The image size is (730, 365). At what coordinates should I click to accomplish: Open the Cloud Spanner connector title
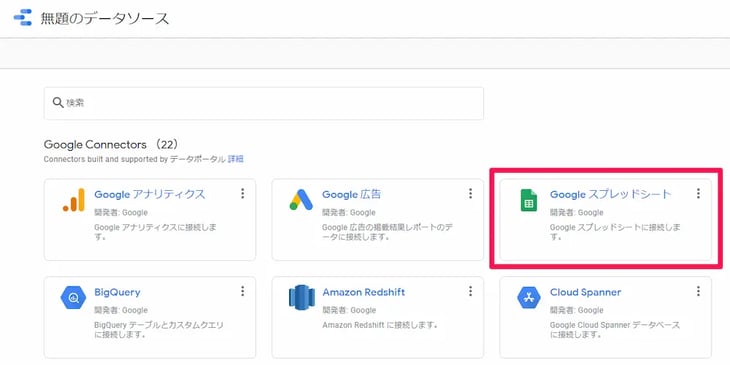[585, 292]
